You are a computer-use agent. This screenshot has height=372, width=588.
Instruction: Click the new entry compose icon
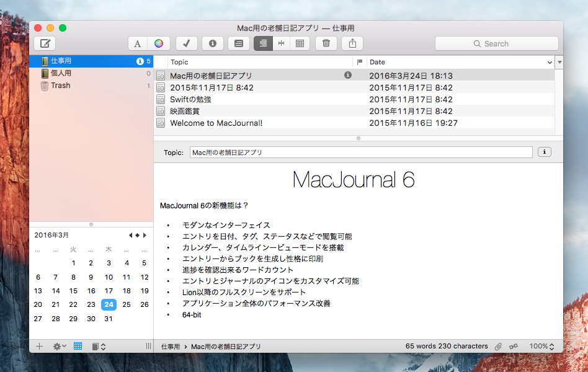pyautogui.click(x=45, y=43)
